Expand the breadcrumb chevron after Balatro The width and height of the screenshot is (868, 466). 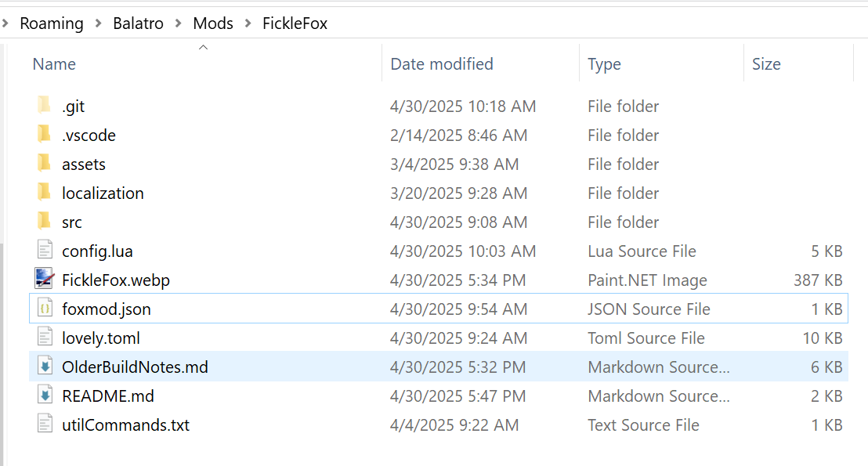179,23
